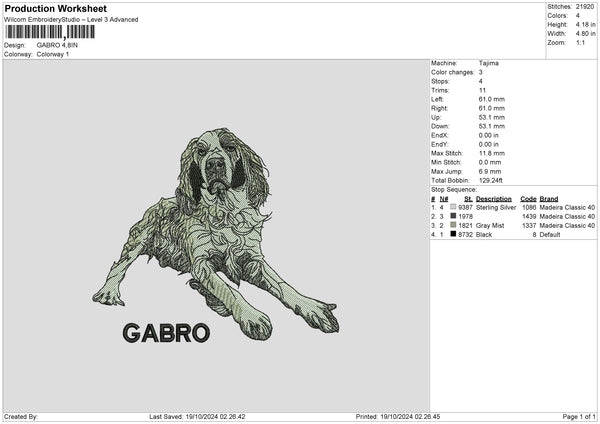This screenshot has width=600, height=424.
Task: Select the 'Page 1 of 1' footer text
Action: tap(579, 417)
